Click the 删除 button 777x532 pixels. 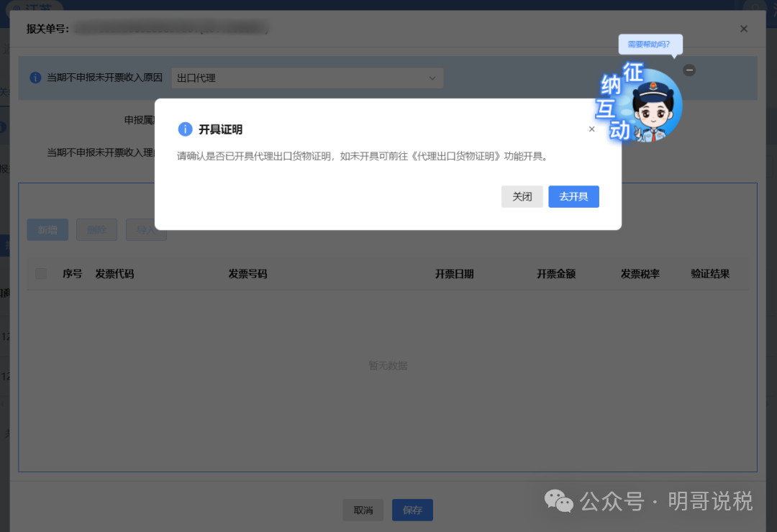[x=96, y=229]
